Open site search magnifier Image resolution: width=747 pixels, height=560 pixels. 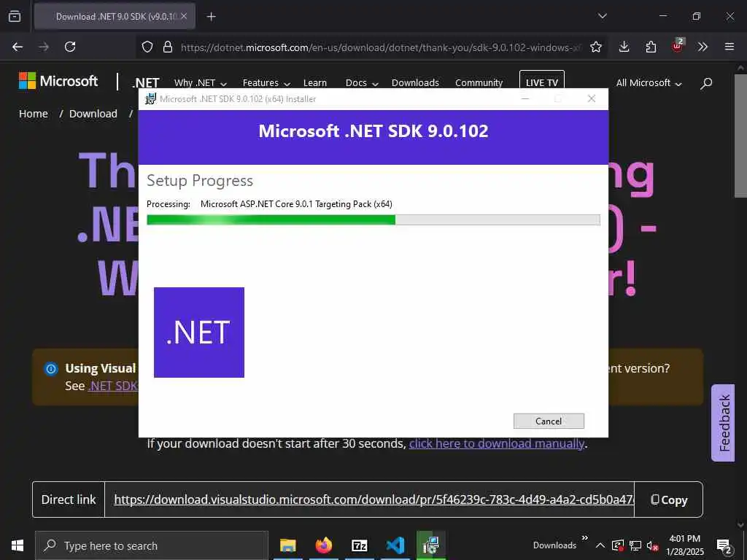706,83
